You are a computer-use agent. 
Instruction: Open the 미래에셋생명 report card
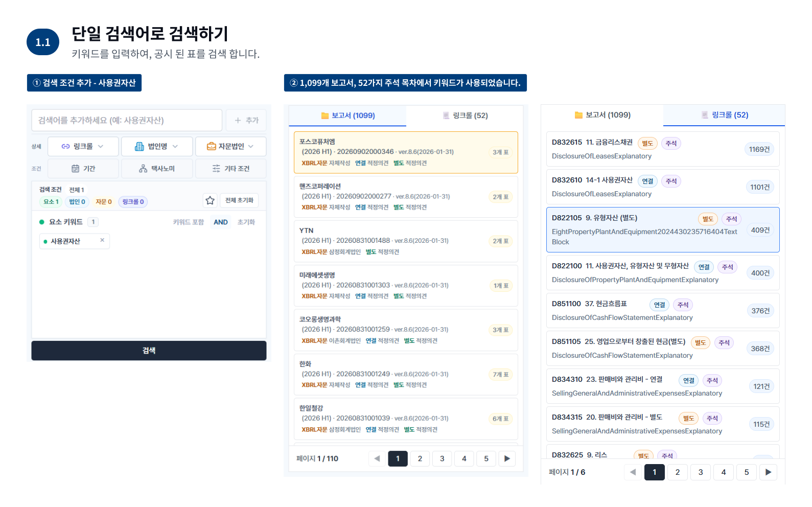(406, 286)
